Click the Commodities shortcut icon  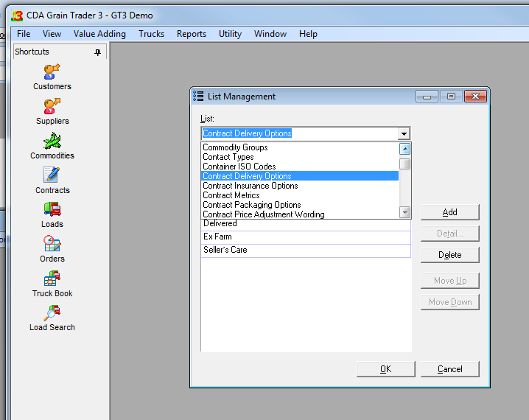pyautogui.click(x=52, y=141)
